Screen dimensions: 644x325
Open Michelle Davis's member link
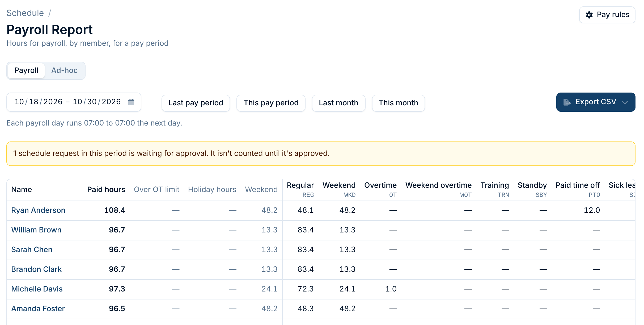point(37,289)
